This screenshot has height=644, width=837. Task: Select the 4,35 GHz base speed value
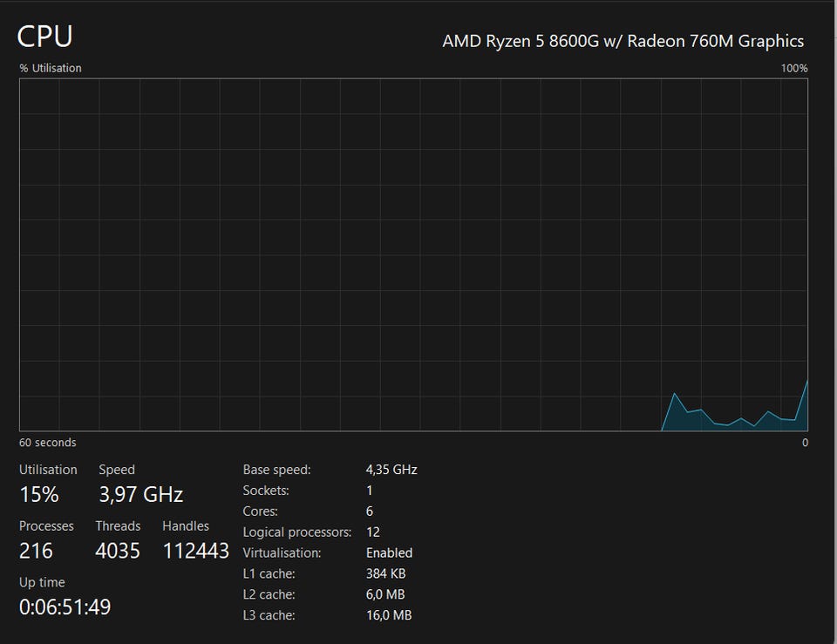click(391, 470)
